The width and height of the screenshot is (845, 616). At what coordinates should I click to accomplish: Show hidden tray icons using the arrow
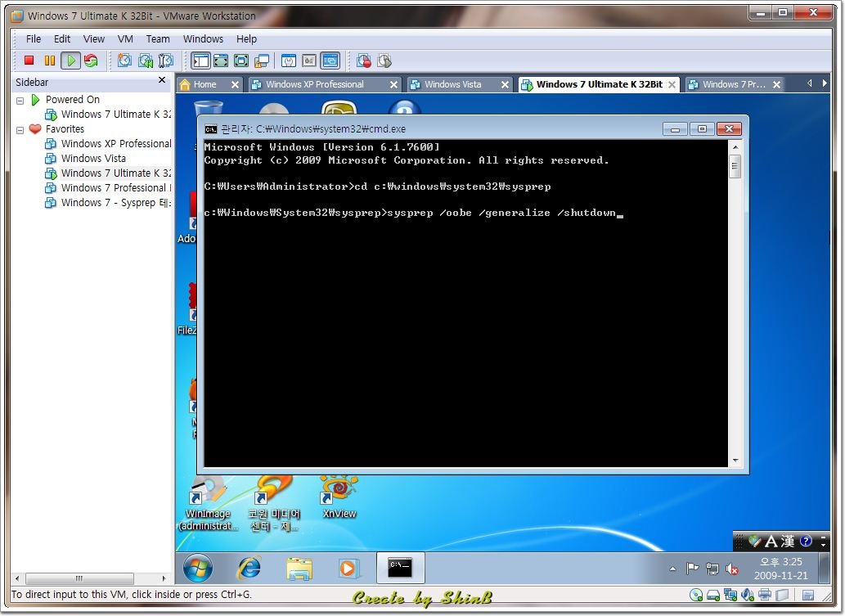pyautogui.click(x=672, y=569)
